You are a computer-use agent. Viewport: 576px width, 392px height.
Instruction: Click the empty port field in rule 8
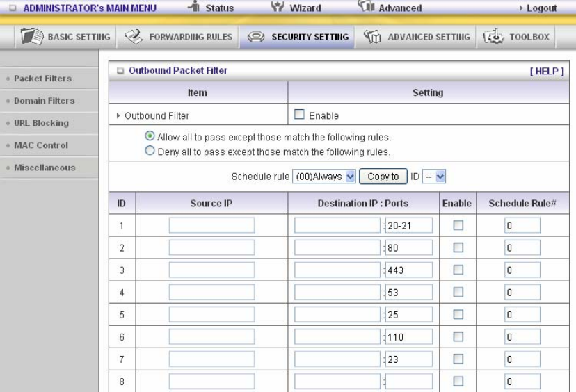point(409,382)
